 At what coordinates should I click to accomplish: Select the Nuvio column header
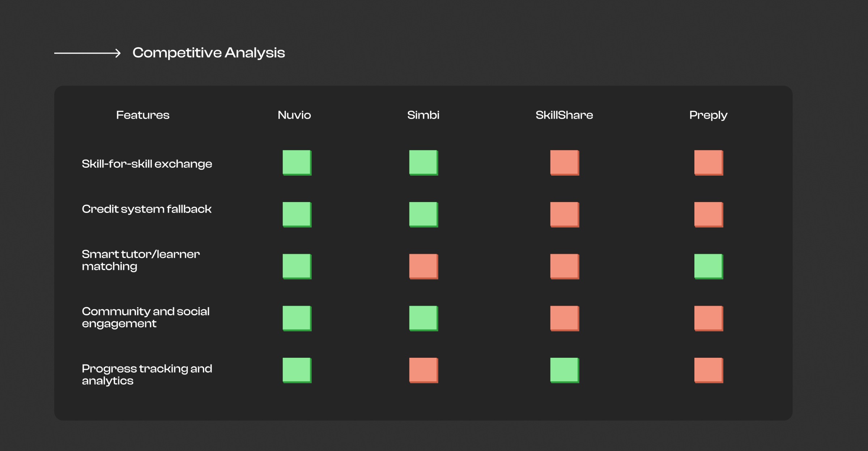tap(294, 115)
